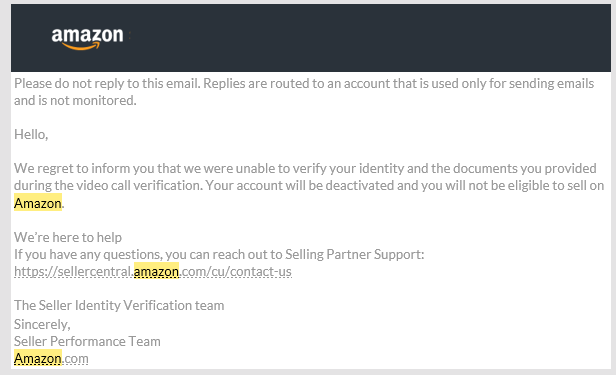Click the orange smile arrow under the logo

tap(81, 47)
